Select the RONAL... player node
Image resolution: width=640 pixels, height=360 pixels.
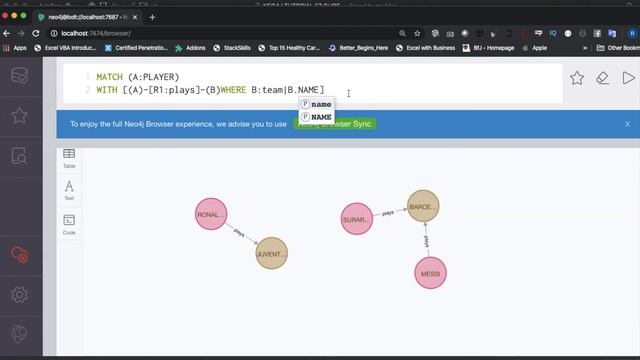pyautogui.click(x=211, y=214)
